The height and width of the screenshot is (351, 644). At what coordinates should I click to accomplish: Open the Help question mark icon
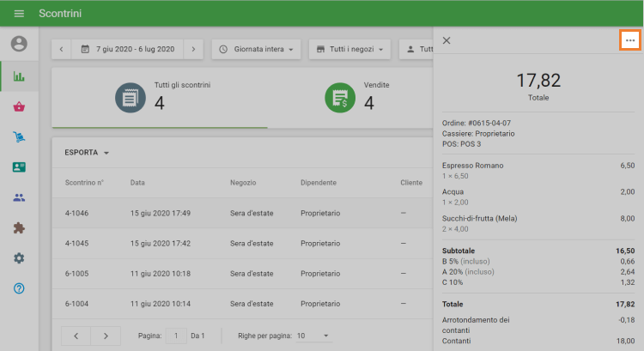[x=19, y=288]
